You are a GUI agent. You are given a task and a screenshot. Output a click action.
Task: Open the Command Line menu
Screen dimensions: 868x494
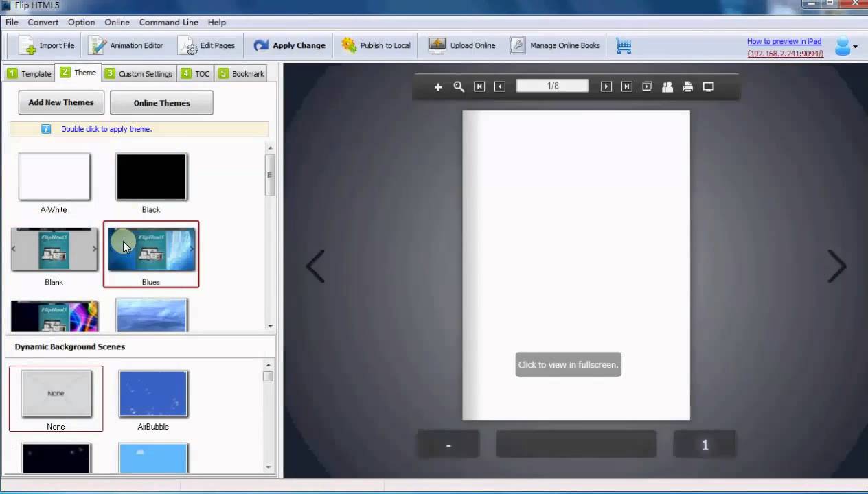pos(168,22)
